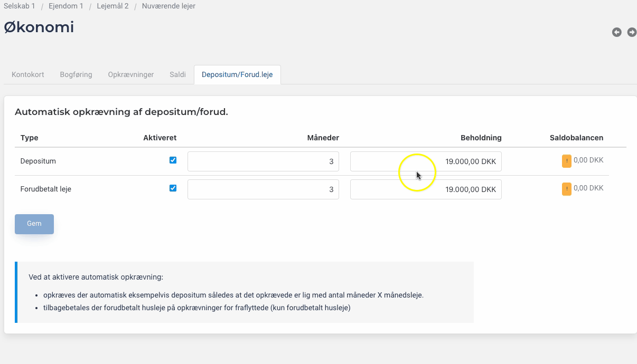Open the Ejendom 1 breadcrumb link
This screenshot has height=364, width=637.
66,6
